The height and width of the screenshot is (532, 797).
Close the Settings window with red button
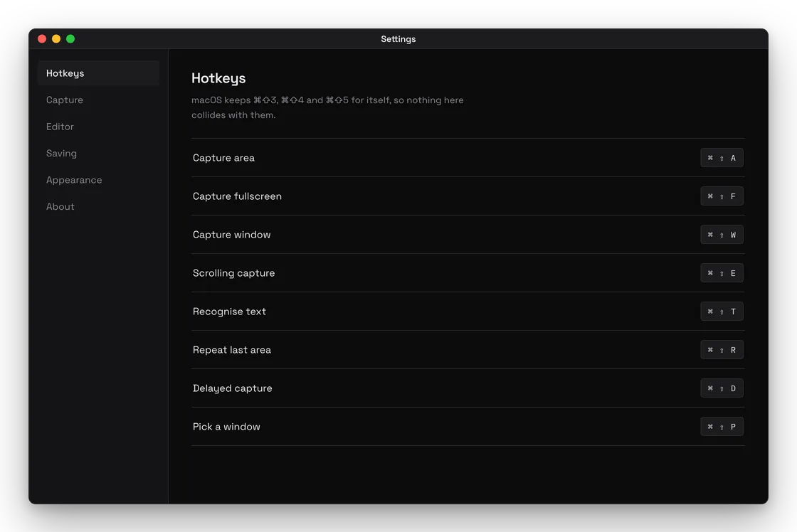pyautogui.click(x=42, y=39)
